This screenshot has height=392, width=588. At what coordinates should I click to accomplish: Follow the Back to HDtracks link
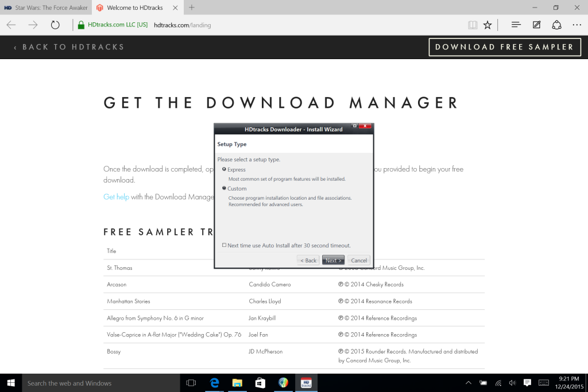(69, 47)
